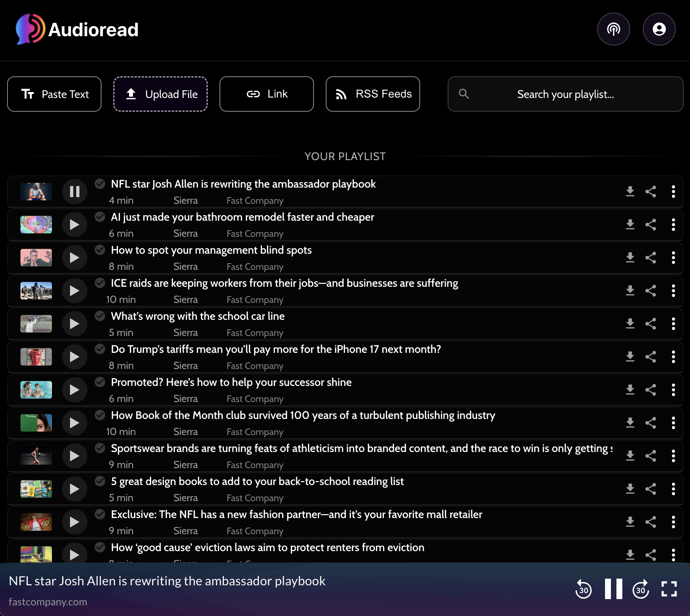Click the Link button

[x=267, y=94]
